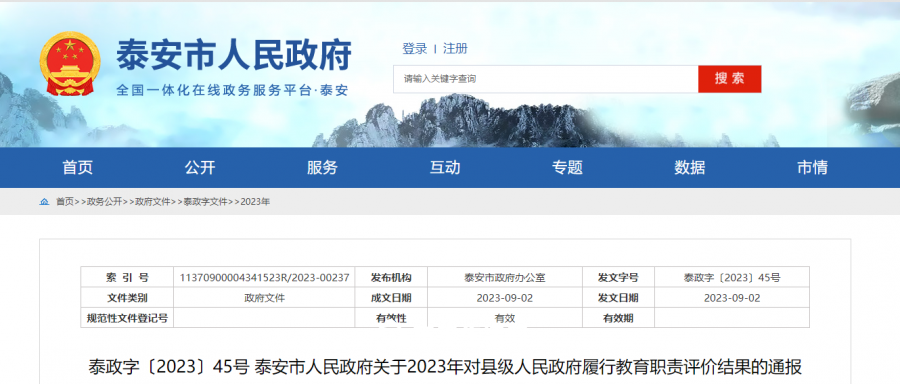Go to 2023年 in the breadcrumb

[255, 202]
